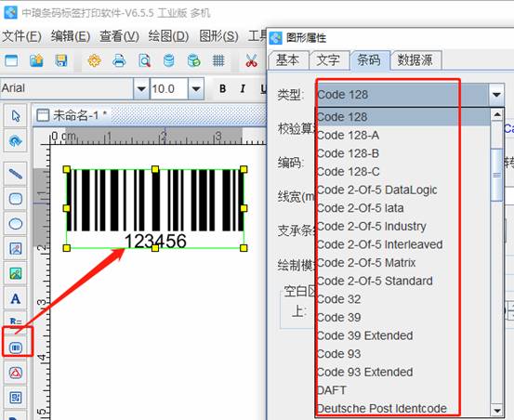Choose Code 128-C from the list
Screen dimensions: 514x420
[x=403, y=172]
